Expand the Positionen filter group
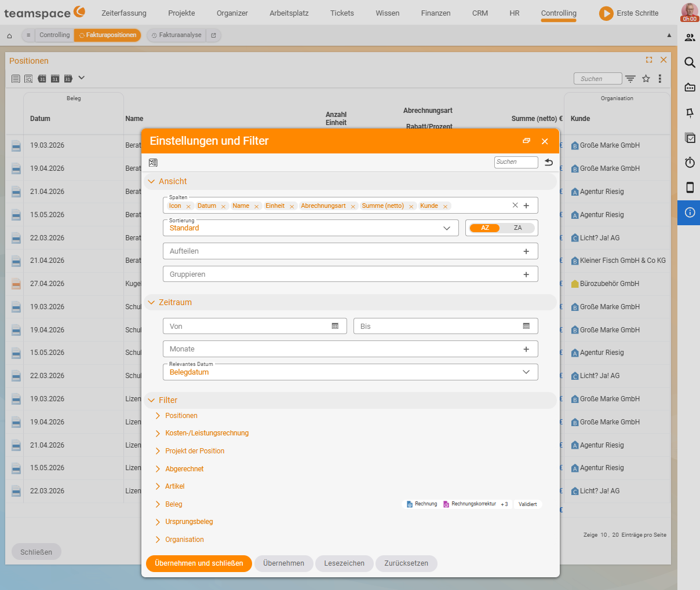Screen dimensions: 700x590 coord(158,416)
